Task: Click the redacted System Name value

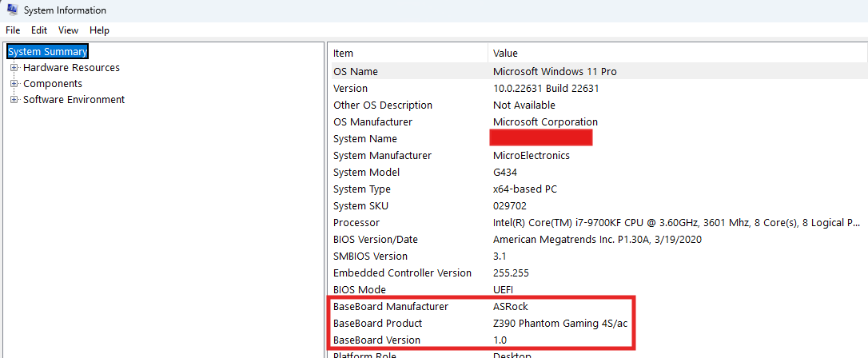Action: [540, 138]
